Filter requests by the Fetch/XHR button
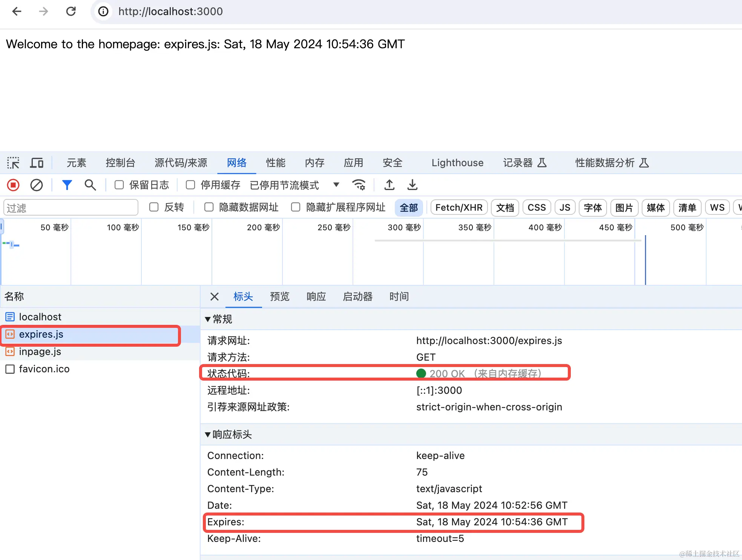Image resolution: width=742 pixels, height=560 pixels. pos(458,208)
